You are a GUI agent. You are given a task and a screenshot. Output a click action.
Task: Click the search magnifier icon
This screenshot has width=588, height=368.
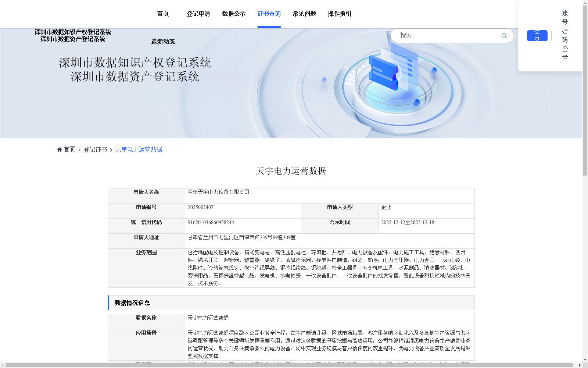pos(504,36)
